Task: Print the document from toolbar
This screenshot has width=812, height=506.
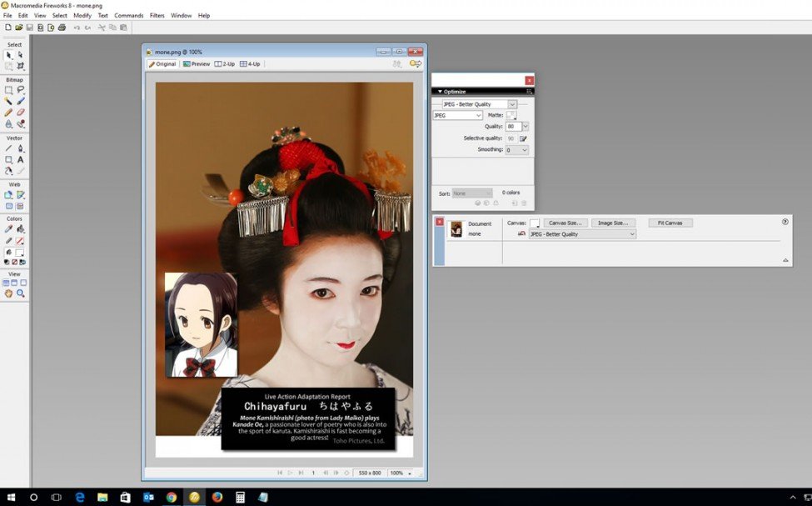Action: click(62, 28)
